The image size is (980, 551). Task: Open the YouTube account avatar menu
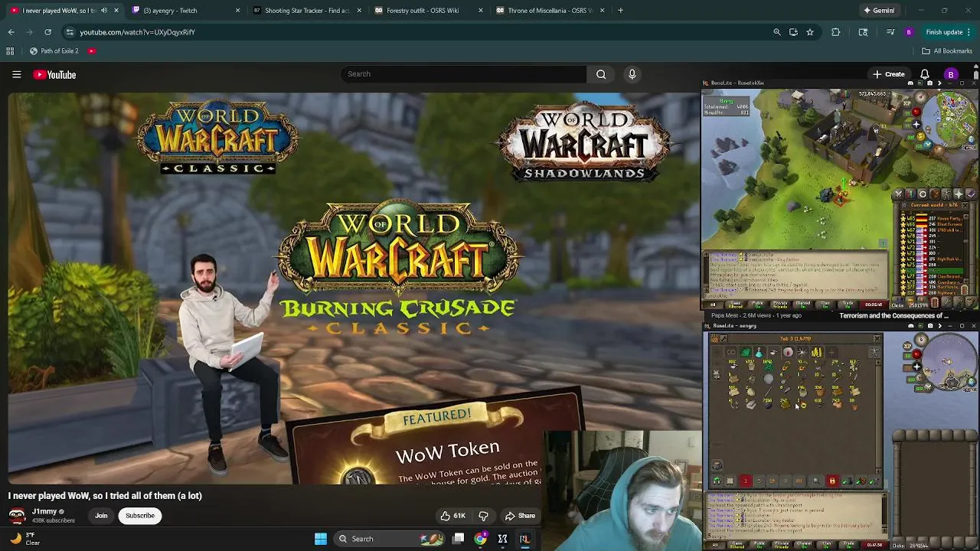(951, 74)
